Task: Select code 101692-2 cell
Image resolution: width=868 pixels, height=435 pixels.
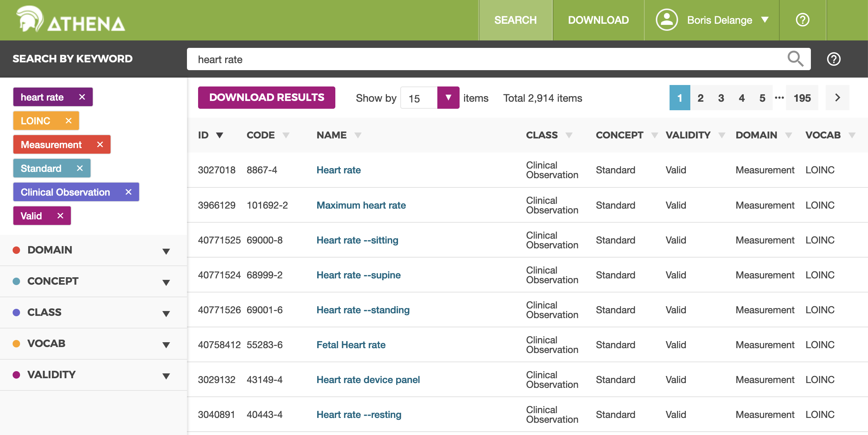Action: click(x=267, y=205)
